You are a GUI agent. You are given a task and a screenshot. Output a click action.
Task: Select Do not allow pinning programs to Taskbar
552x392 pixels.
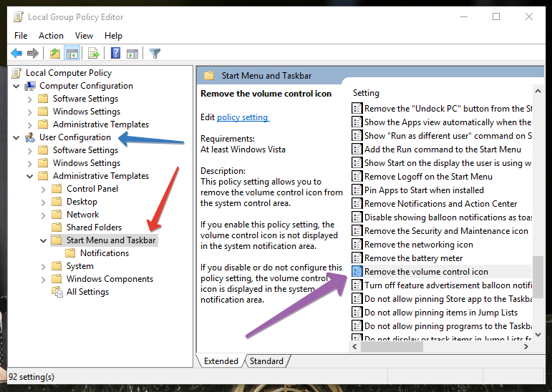tap(447, 326)
